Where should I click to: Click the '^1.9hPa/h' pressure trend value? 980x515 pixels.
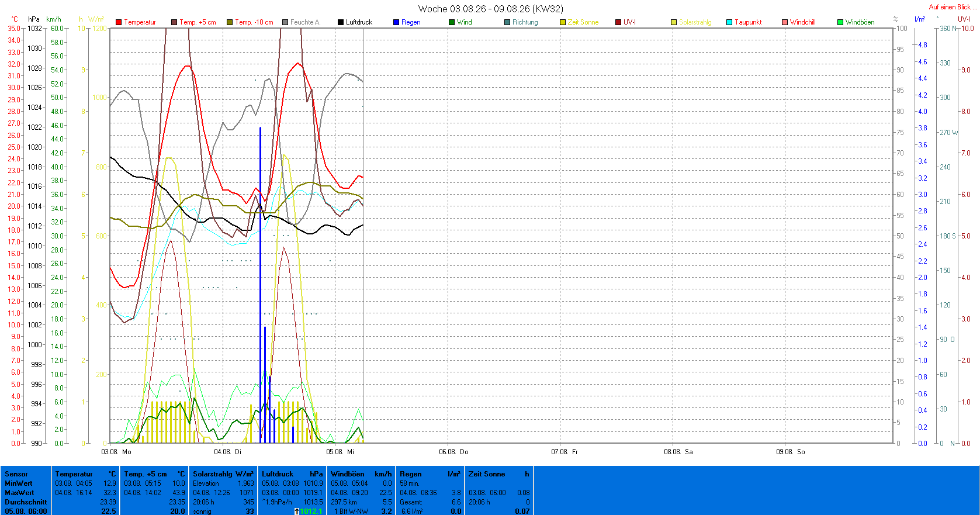coord(277,502)
